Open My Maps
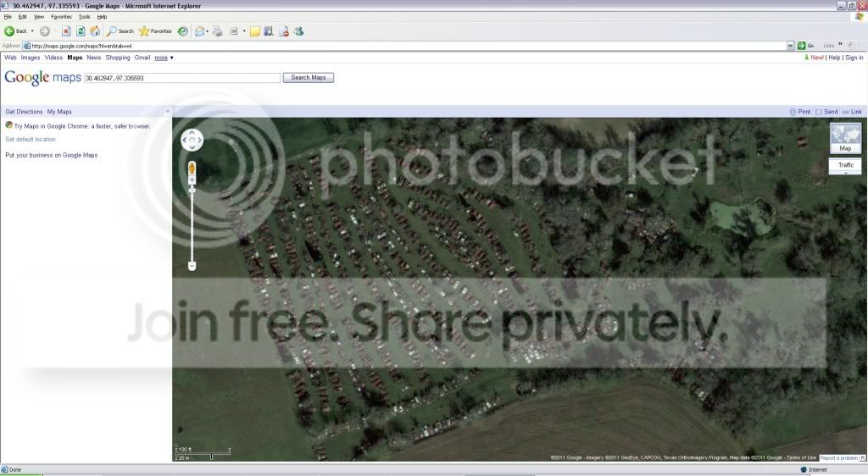 click(59, 112)
